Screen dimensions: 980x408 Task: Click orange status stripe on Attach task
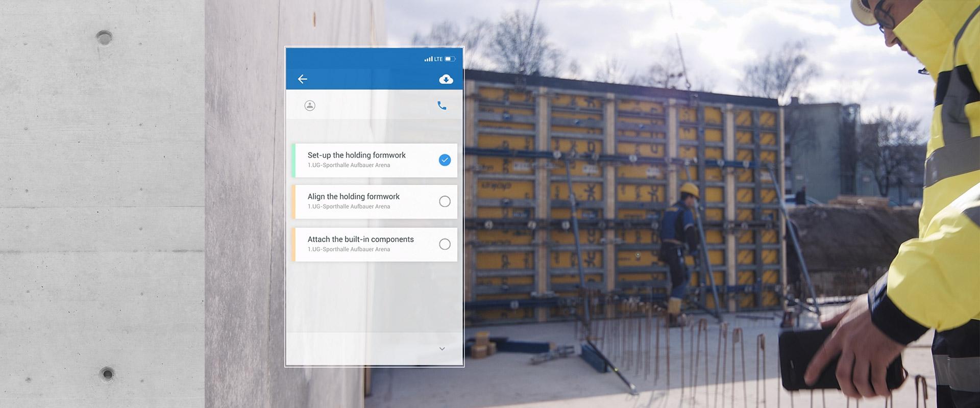(x=293, y=244)
